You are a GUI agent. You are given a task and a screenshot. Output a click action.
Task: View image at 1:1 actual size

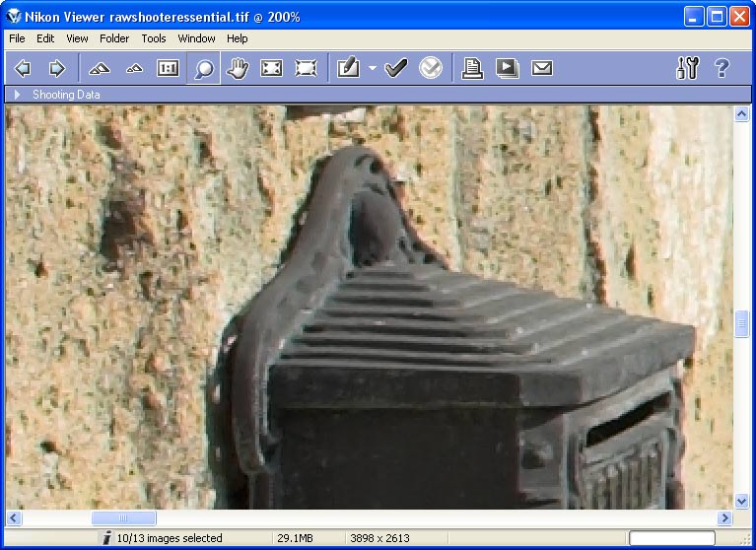click(168, 68)
